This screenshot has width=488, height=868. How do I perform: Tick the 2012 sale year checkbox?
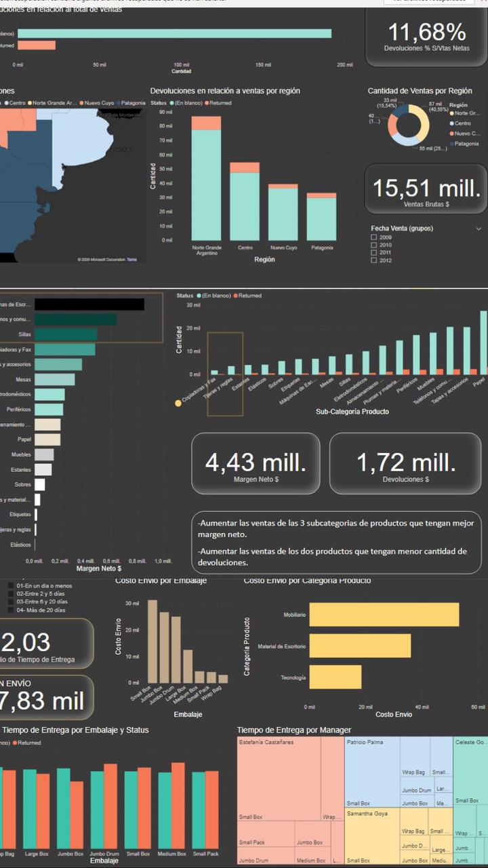pos(373,260)
